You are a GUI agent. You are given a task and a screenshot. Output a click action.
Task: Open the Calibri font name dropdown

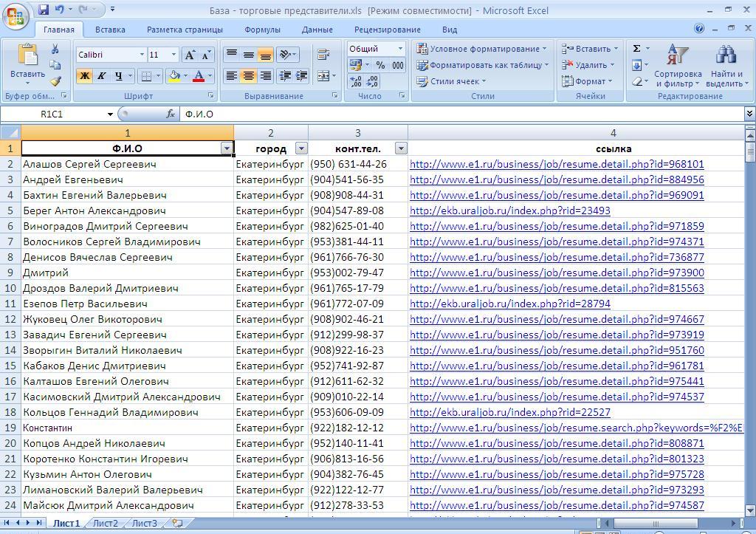pyautogui.click(x=142, y=55)
